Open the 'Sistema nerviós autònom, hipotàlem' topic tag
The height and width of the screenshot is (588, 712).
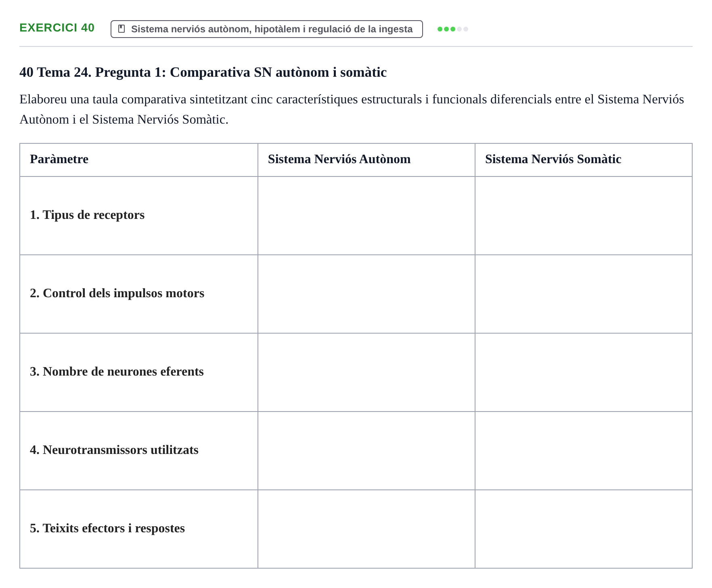click(x=266, y=29)
